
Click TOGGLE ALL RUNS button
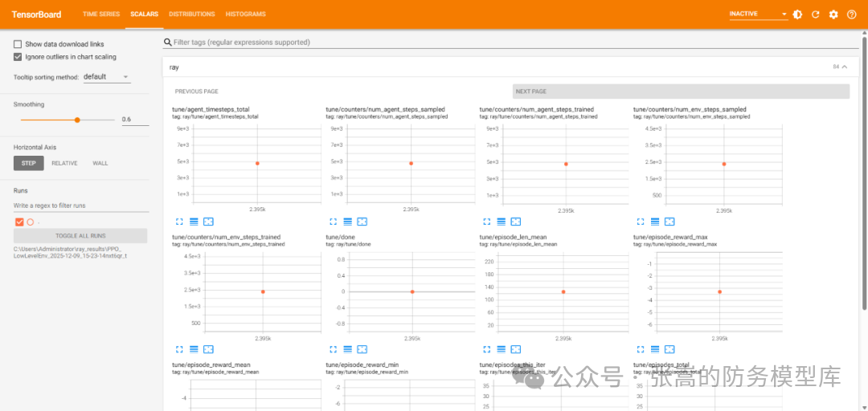tap(81, 236)
